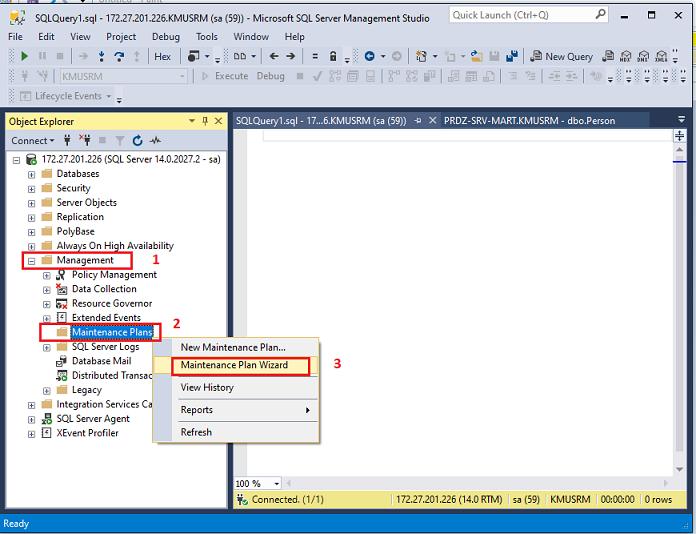Click the XEvent Profiler tree icon
Screen dimensions: 696x534
(47, 433)
